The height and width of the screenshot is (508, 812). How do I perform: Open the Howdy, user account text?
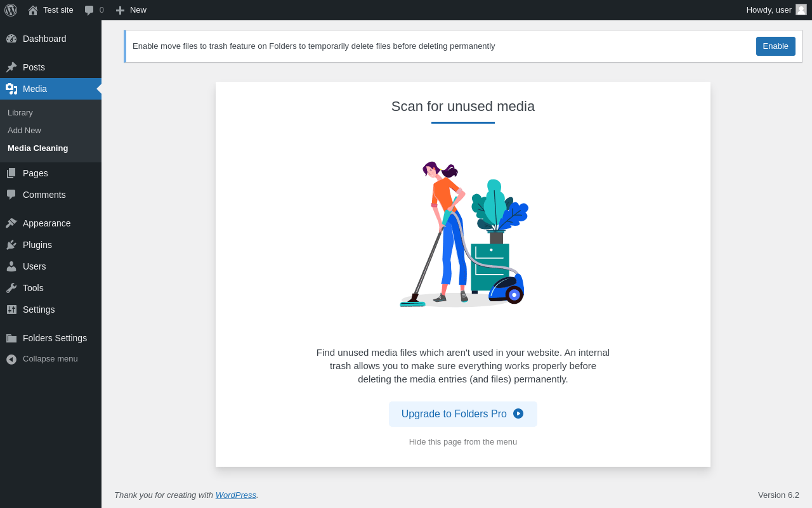(769, 10)
